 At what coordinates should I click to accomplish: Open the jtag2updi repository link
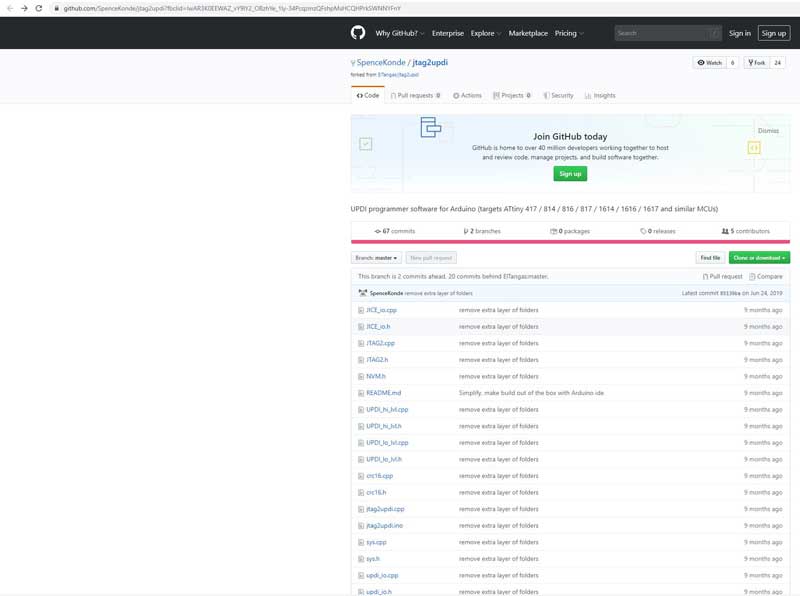coord(430,62)
